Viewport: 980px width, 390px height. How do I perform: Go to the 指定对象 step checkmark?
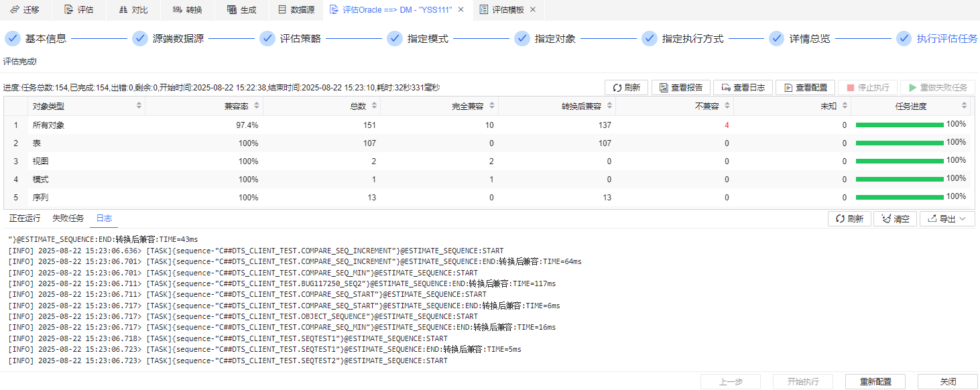coord(522,38)
